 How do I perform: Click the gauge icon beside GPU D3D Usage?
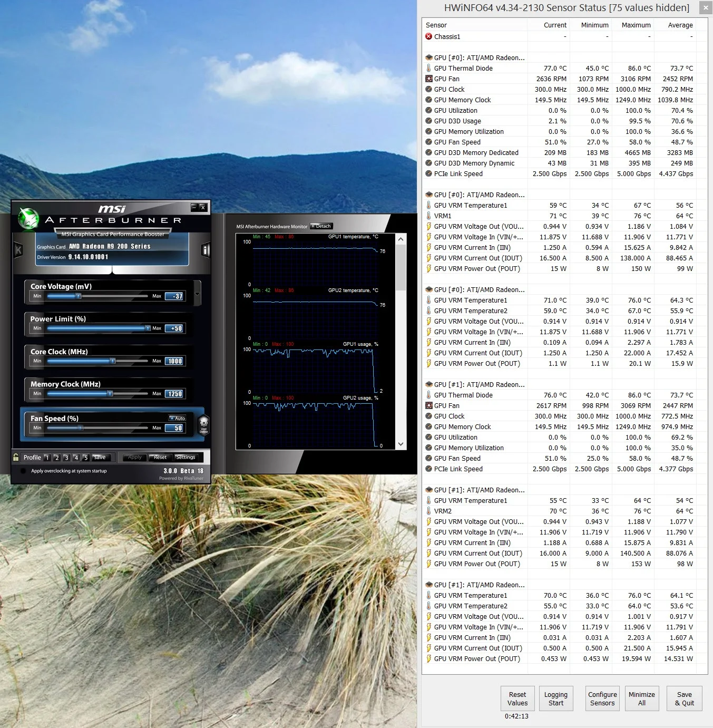(429, 121)
